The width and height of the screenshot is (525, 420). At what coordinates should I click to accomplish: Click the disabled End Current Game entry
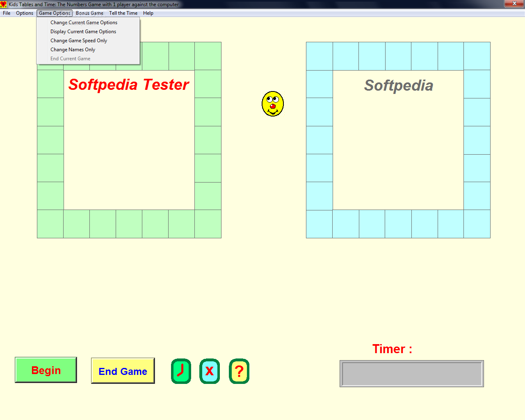[88, 59]
